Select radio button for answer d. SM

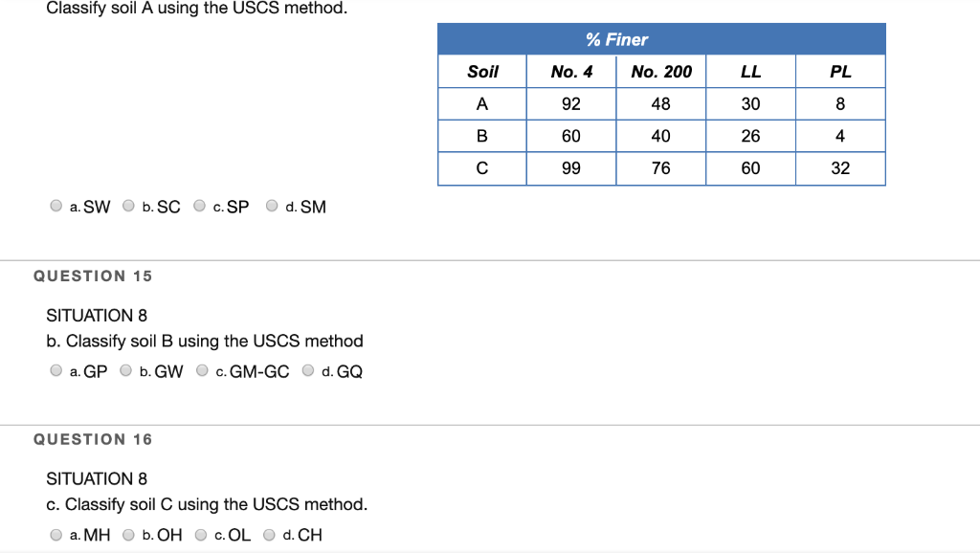(x=272, y=205)
